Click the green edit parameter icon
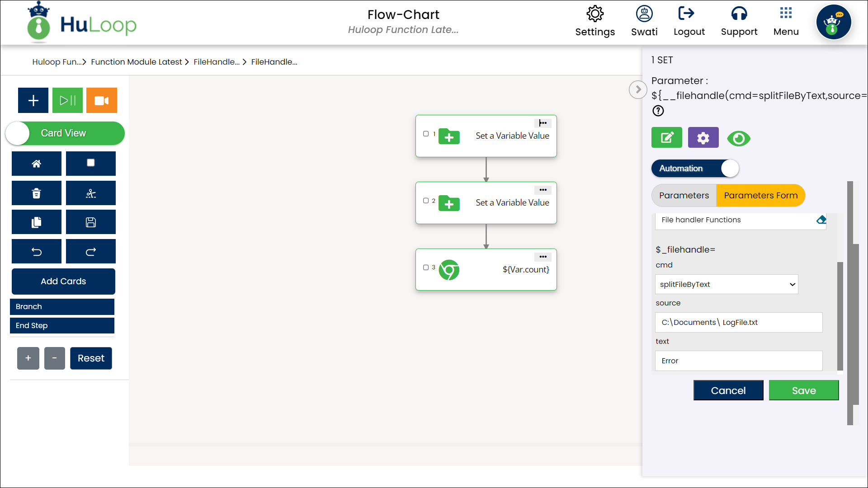 coord(667,137)
